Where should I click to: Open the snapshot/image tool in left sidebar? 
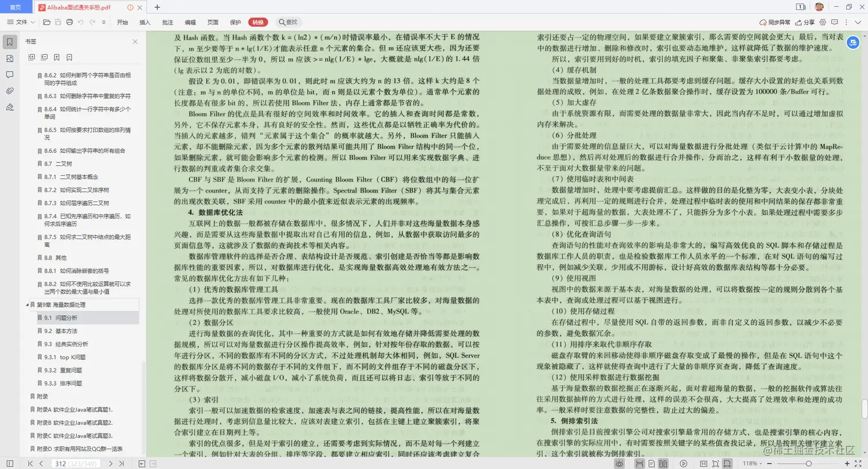click(10, 59)
